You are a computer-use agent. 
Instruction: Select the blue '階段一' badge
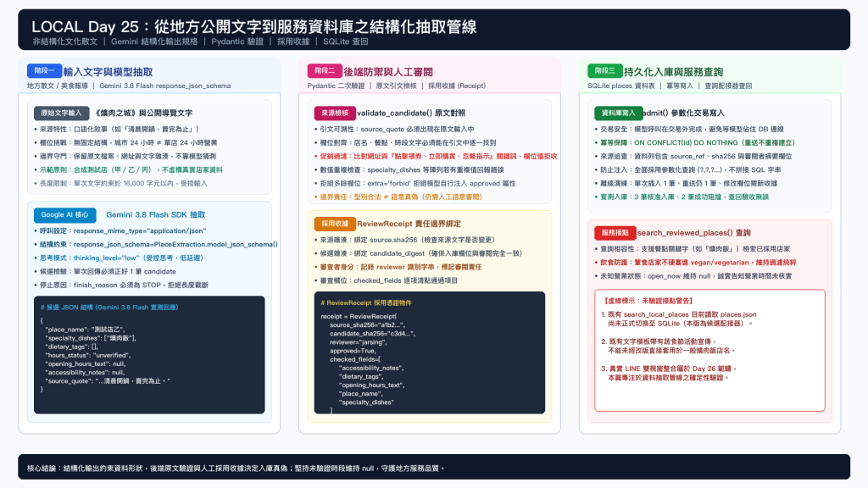point(44,71)
